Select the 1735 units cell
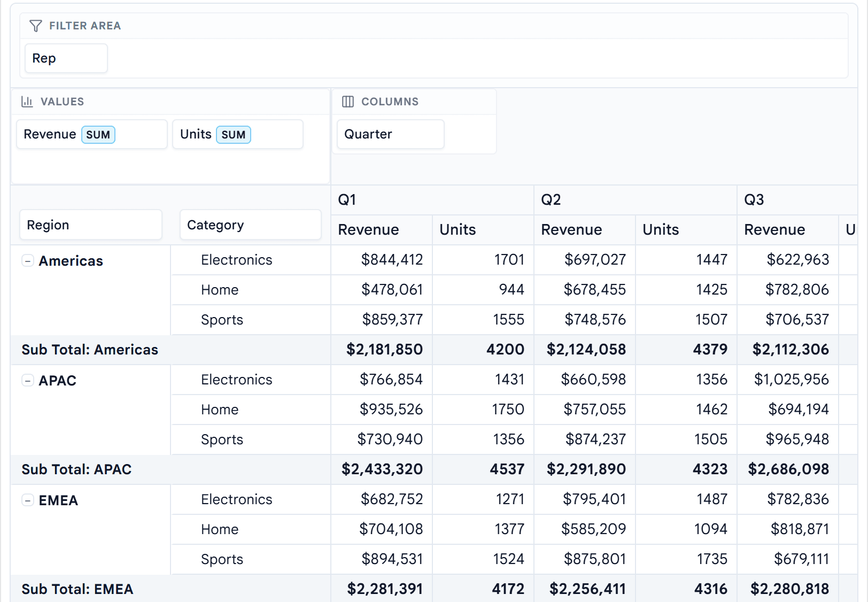Image resolution: width=868 pixels, height=602 pixels. coord(686,559)
